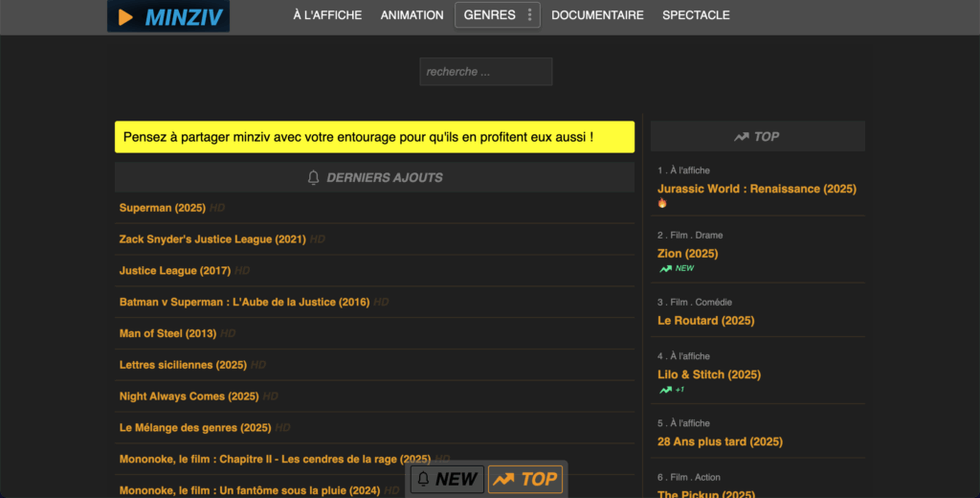Click the HD badge next to Superman (2025)

pos(217,208)
